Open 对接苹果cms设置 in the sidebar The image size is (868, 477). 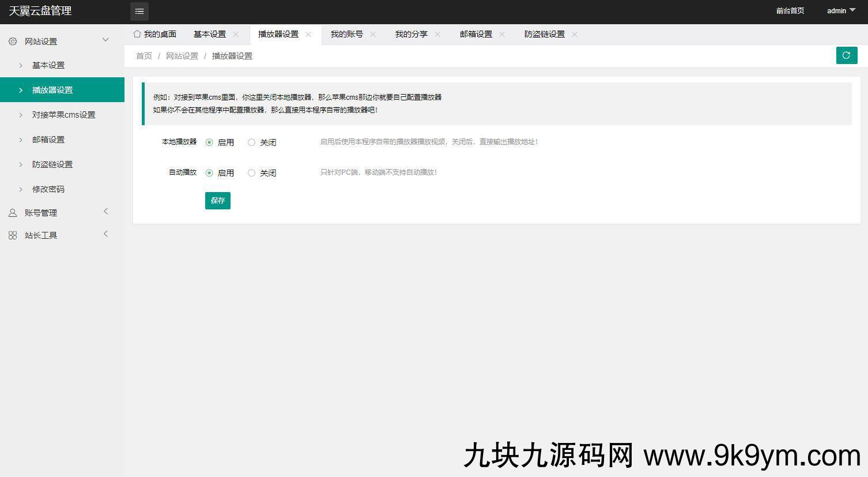click(63, 115)
